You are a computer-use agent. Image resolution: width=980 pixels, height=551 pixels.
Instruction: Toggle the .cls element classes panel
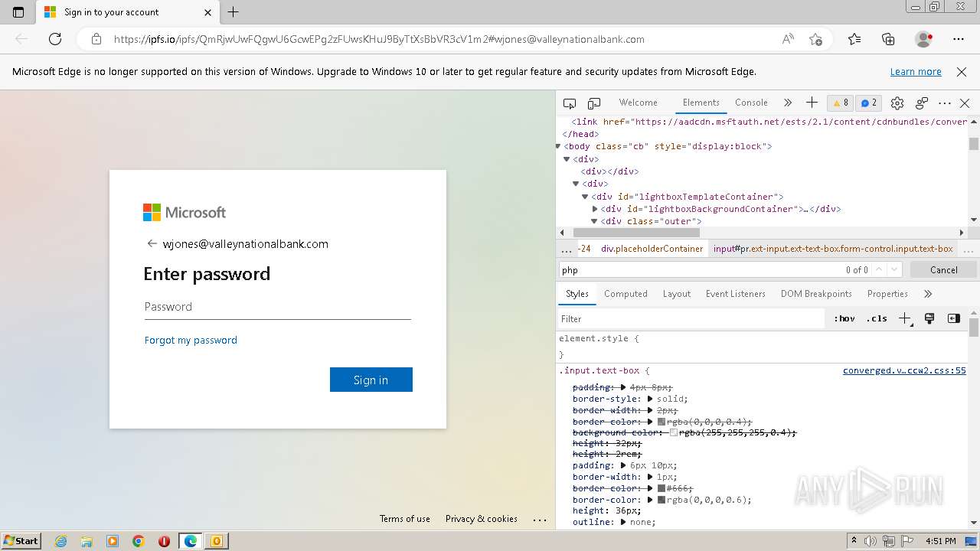[x=877, y=318]
